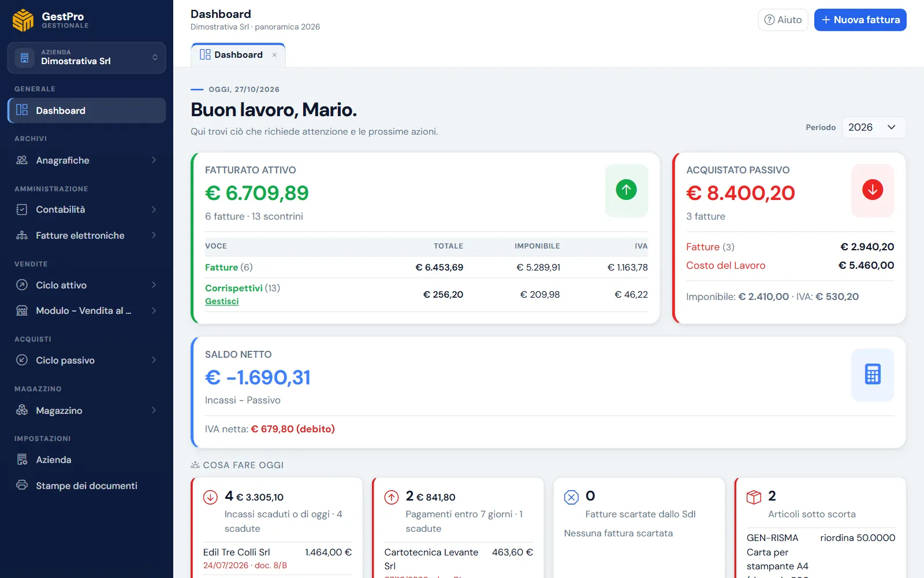Open the Periodo 2026 dropdown
The image size is (924, 578).
874,127
